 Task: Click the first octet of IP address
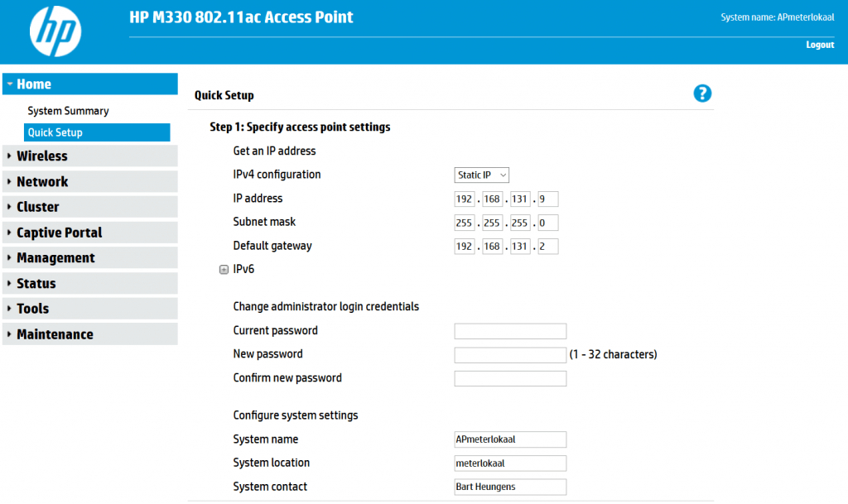[x=465, y=199]
